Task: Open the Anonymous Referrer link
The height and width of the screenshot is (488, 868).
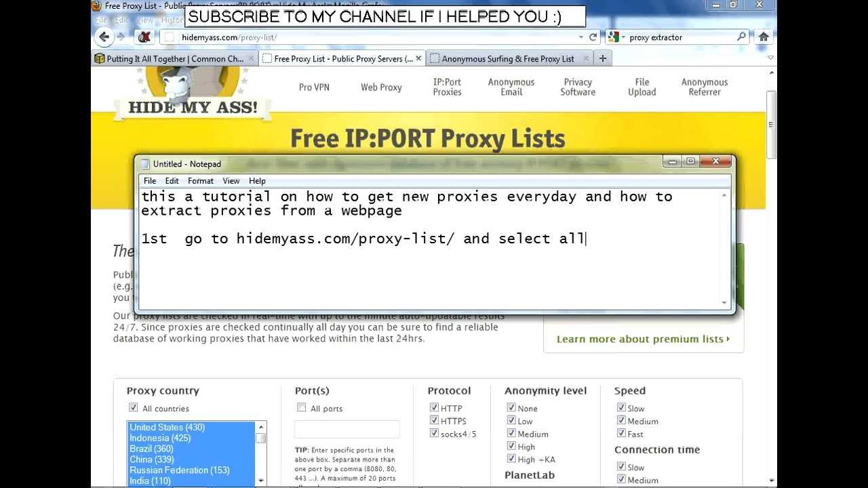Action: (705, 87)
